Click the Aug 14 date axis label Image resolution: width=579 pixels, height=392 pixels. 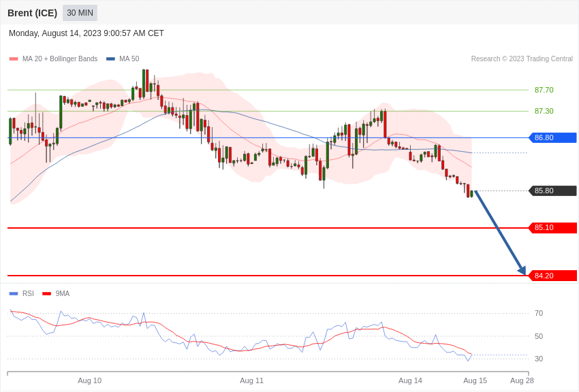[x=410, y=380]
